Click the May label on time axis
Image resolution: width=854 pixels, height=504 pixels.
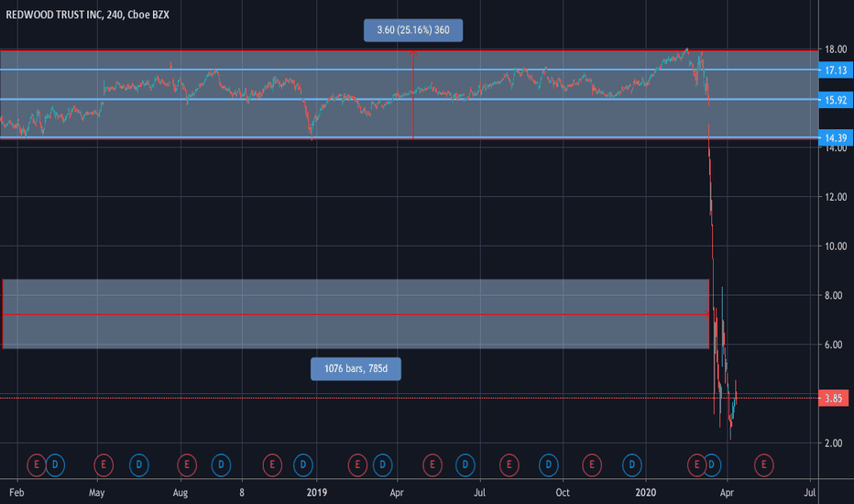[x=96, y=493]
